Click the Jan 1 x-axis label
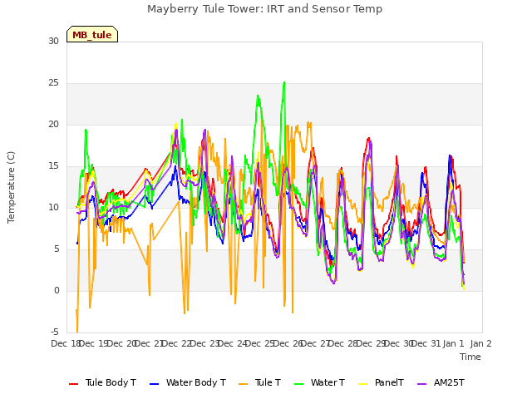This screenshot has height=399, width=532. point(454,343)
